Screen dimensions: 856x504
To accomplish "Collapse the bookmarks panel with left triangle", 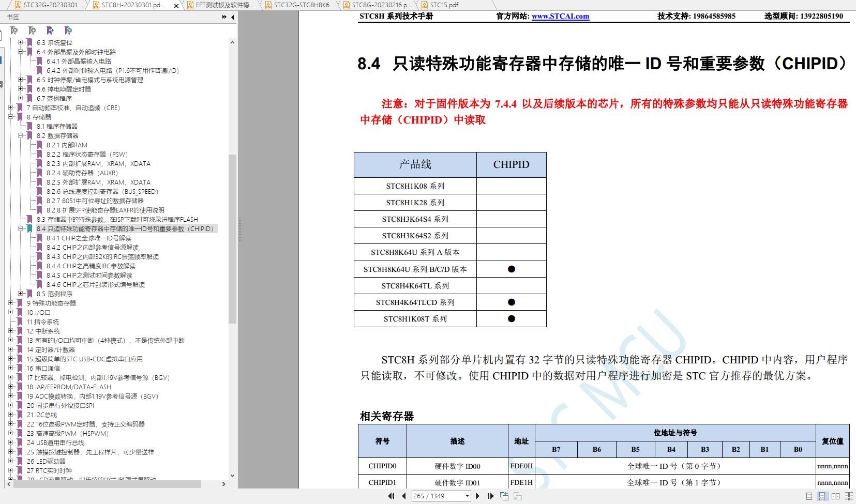I will coord(233,17).
